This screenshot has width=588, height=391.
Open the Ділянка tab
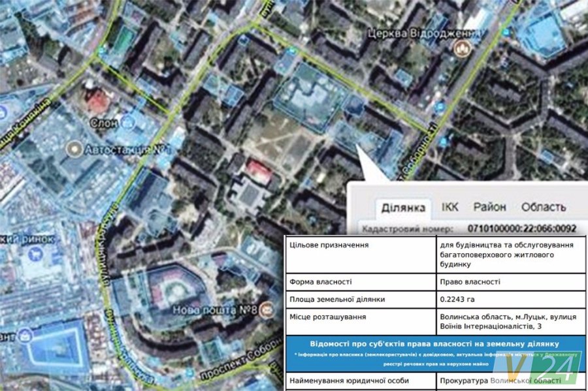(x=403, y=207)
